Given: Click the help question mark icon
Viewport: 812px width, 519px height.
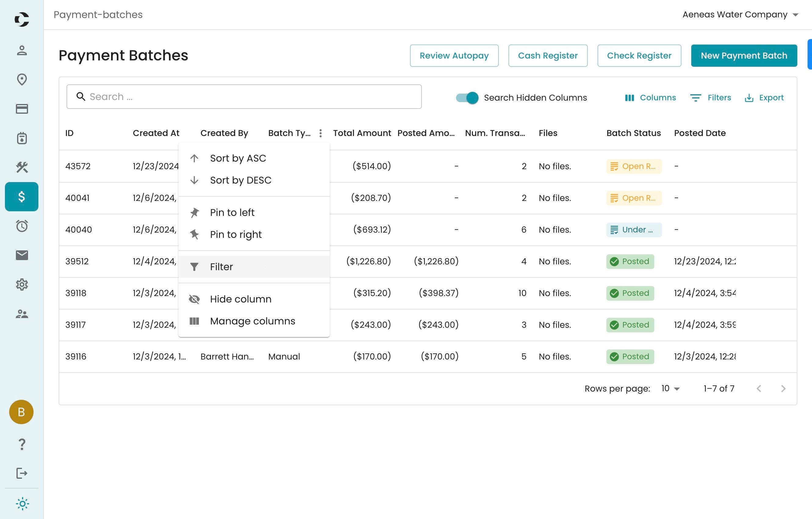Looking at the screenshot, I should (x=22, y=444).
